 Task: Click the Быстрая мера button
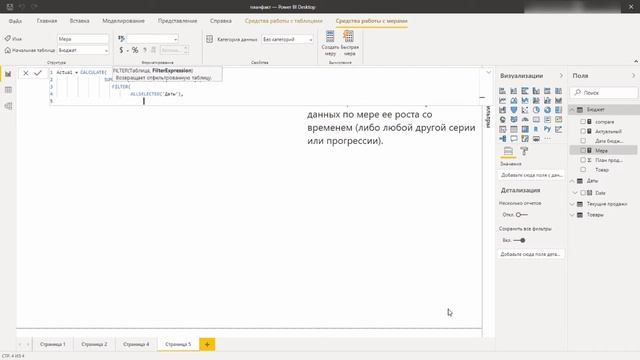coord(349,43)
